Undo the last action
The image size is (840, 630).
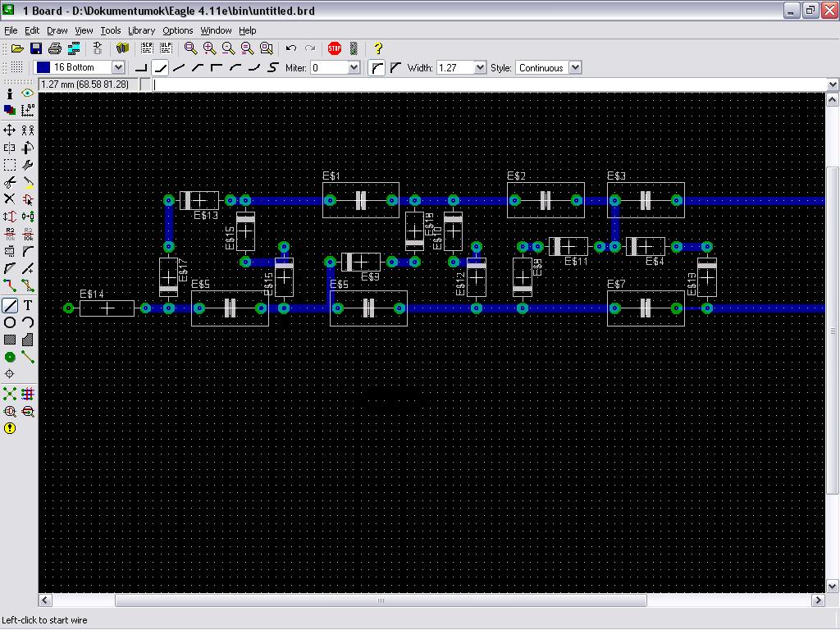(x=291, y=48)
